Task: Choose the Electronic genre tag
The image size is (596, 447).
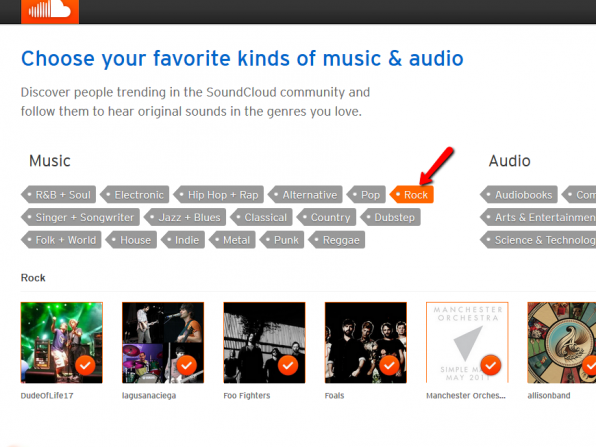Action: pyautogui.click(x=135, y=195)
